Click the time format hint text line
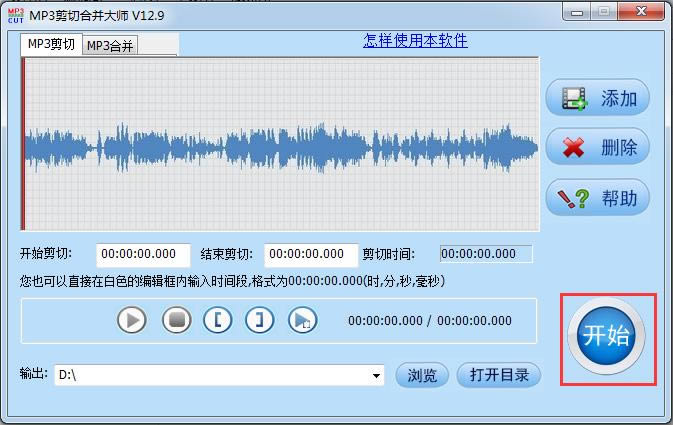This screenshot has height=425, width=673. tap(232, 281)
